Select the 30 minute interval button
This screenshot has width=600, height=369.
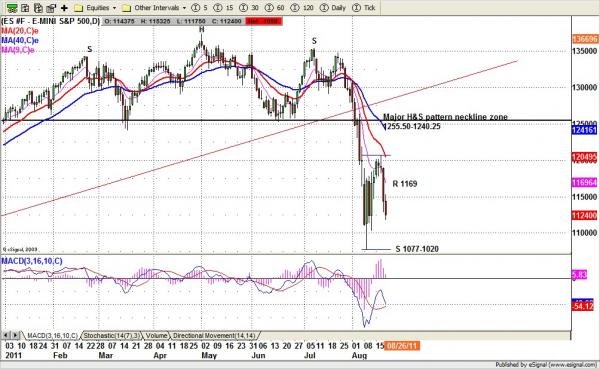click(x=249, y=7)
